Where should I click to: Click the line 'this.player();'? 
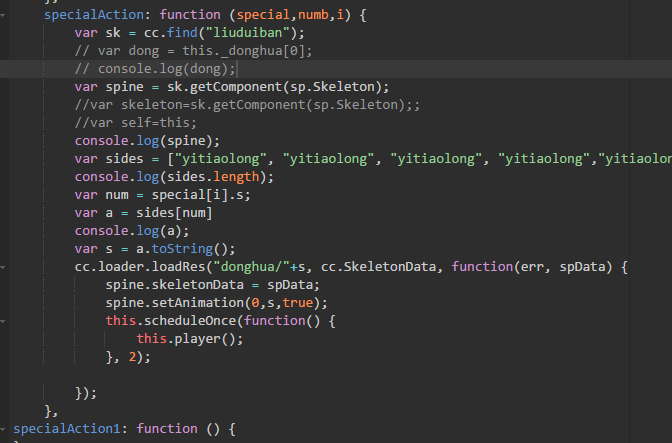pyautogui.click(x=189, y=339)
